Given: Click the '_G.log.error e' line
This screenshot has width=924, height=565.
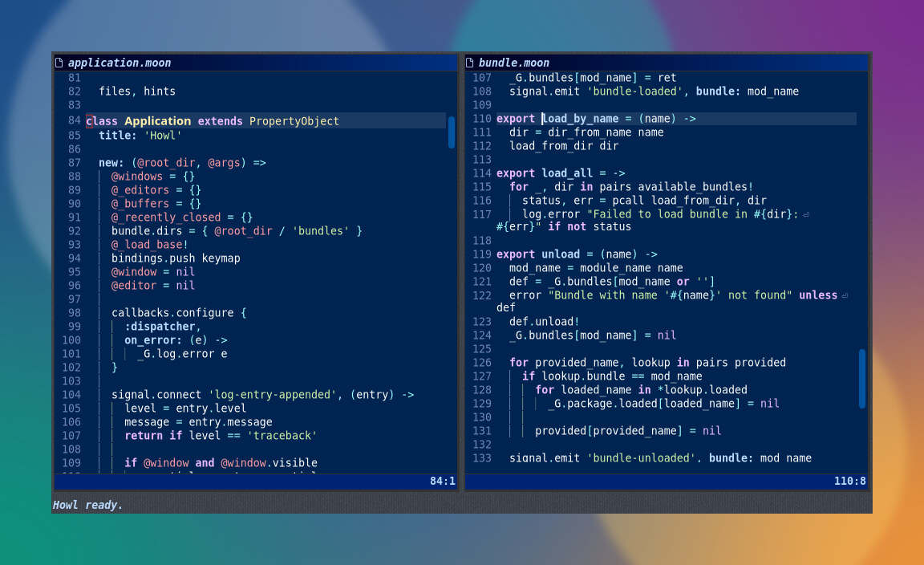Looking at the screenshot, I should click(183, 354).
